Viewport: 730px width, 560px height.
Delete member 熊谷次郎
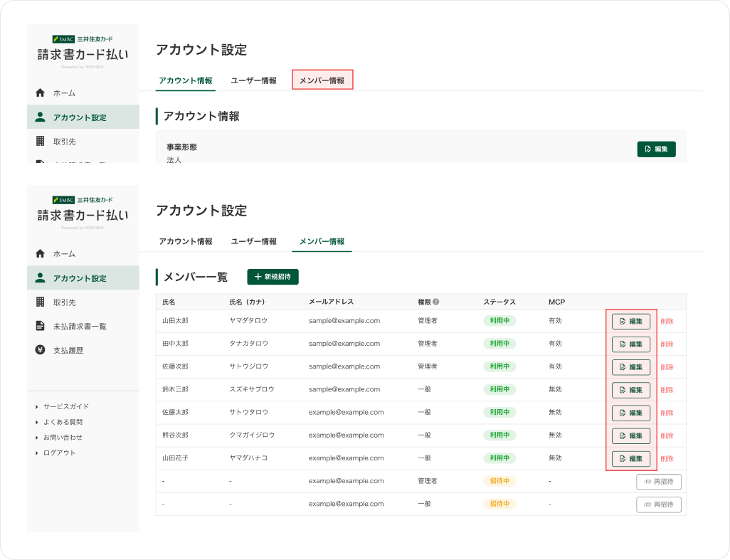click(x=667, y=435)
